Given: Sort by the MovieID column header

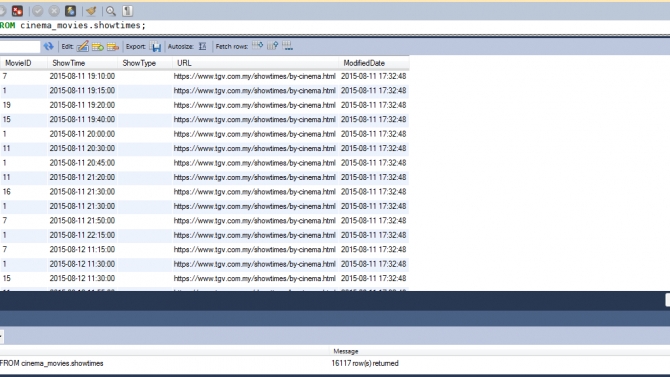Looking at the screenshot, I should [x=24, y=63].
